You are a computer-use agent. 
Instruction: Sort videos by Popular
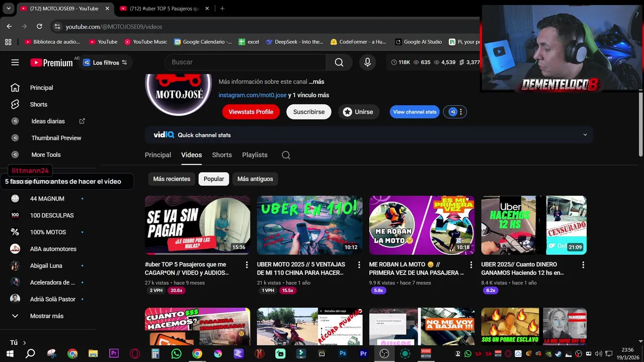click(x=214, y=179)
